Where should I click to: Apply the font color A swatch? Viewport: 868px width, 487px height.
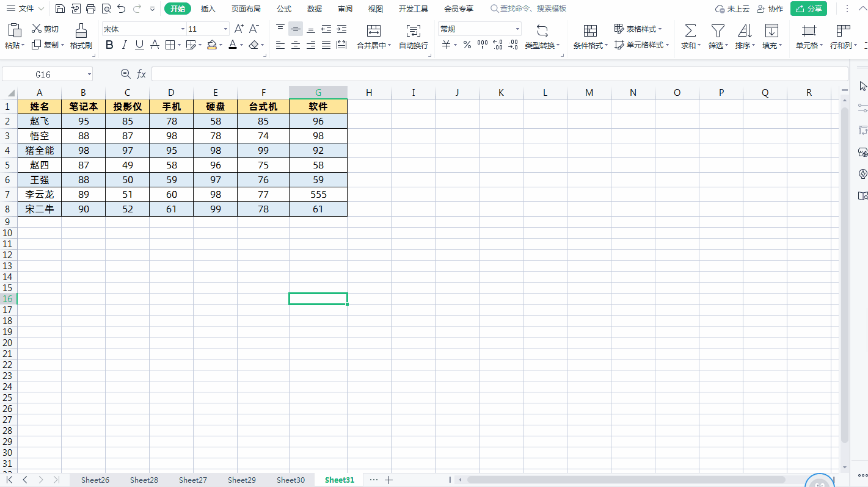[233, 45]
